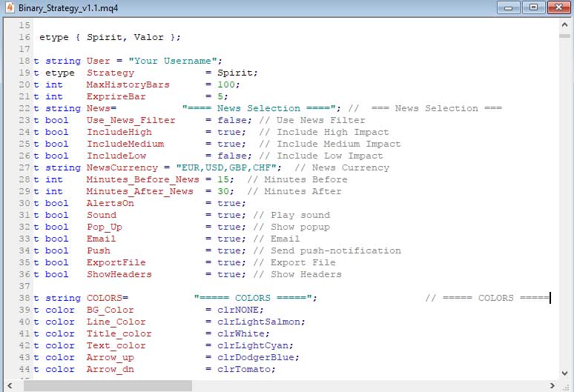The image size is (574, 392).
Task: Maximize the editor window
Action: (532, 7)
